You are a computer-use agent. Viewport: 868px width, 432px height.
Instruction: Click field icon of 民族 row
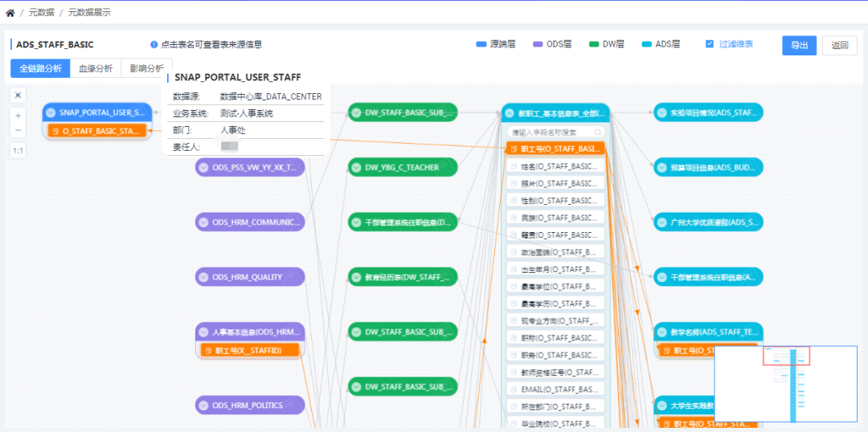[514, 218]
